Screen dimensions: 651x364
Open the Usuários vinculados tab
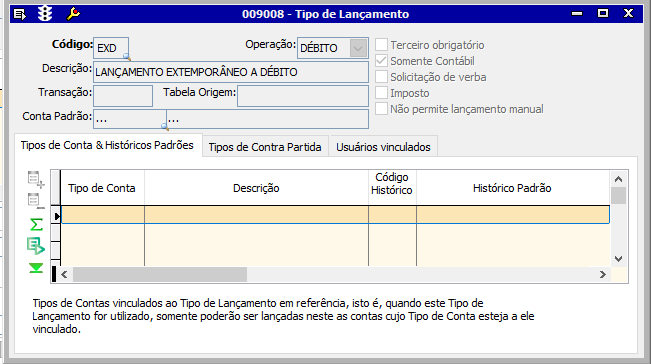(383, 147)
